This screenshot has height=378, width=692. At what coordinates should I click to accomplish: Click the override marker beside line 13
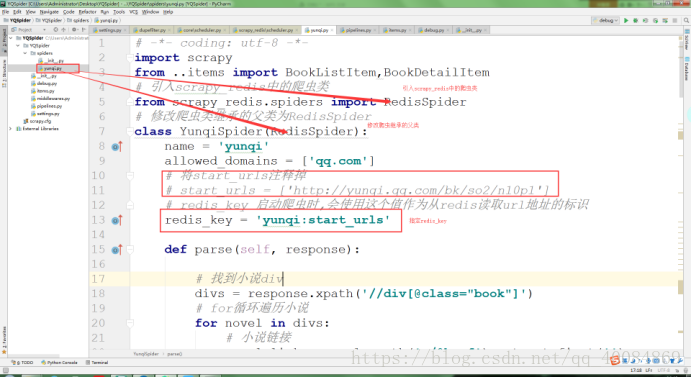click(x=117, y=220)
